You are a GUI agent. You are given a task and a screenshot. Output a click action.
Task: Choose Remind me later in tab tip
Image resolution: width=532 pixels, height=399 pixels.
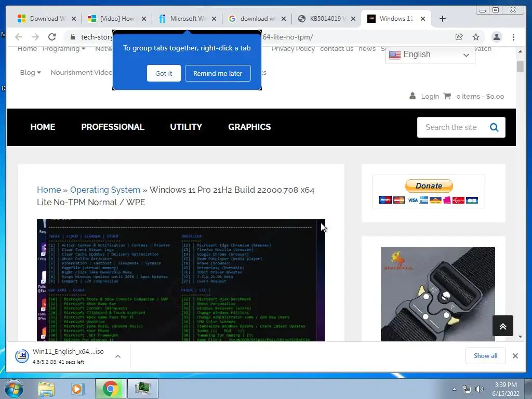218,73
